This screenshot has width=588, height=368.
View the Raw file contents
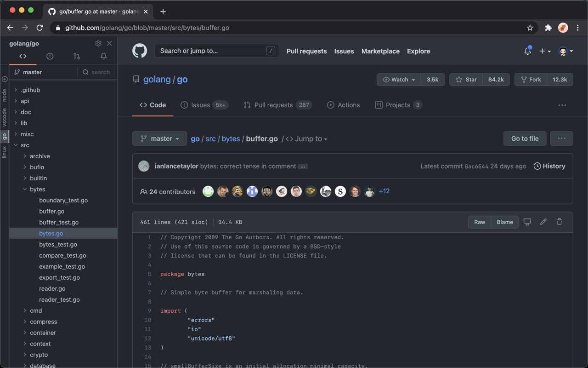[x=480, y=222]
